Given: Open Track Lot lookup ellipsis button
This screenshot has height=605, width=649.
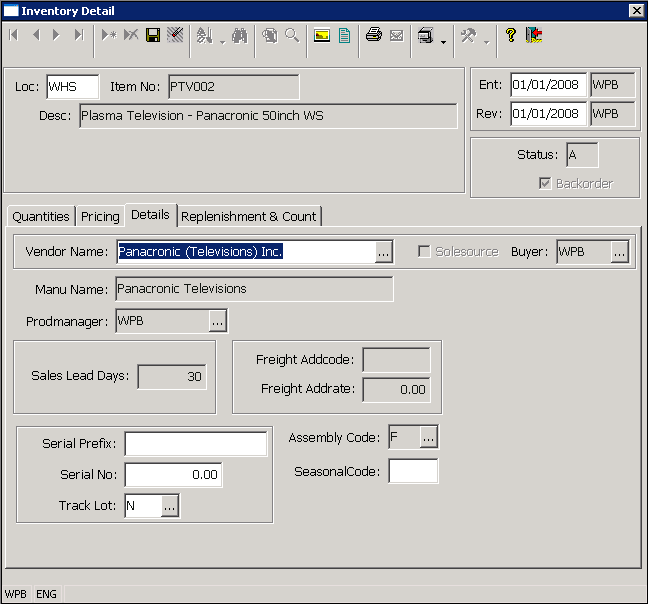Looking at the screenshot, I should (x=170, y=506).
